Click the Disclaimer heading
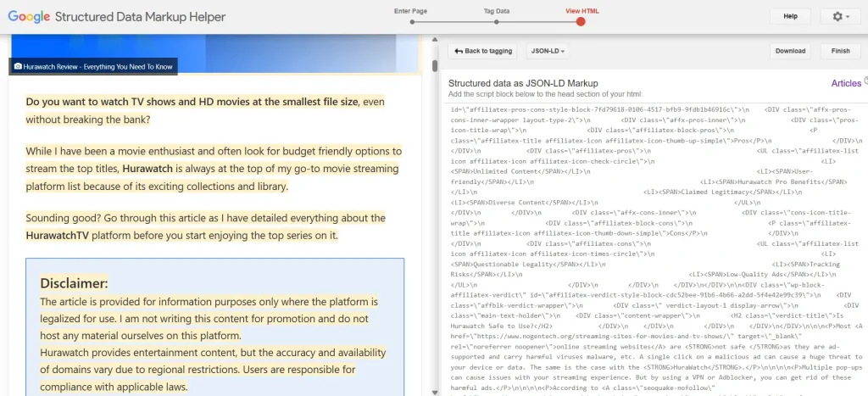Viewport: 868px width, 396px height. pos(74,283)
